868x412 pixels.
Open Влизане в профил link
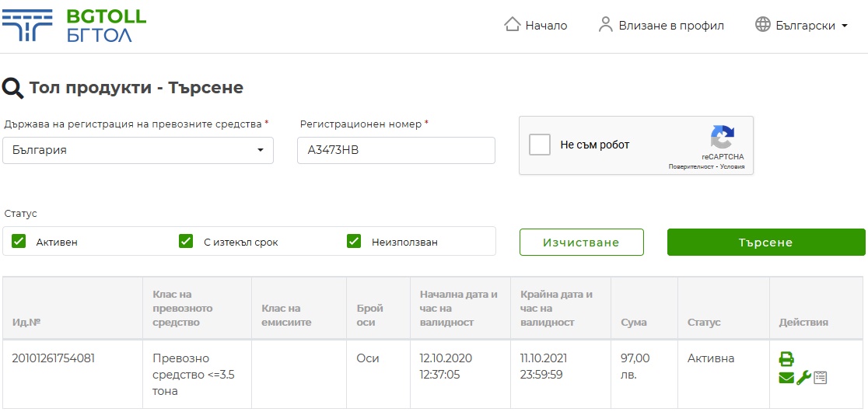[x=671, y=26]
